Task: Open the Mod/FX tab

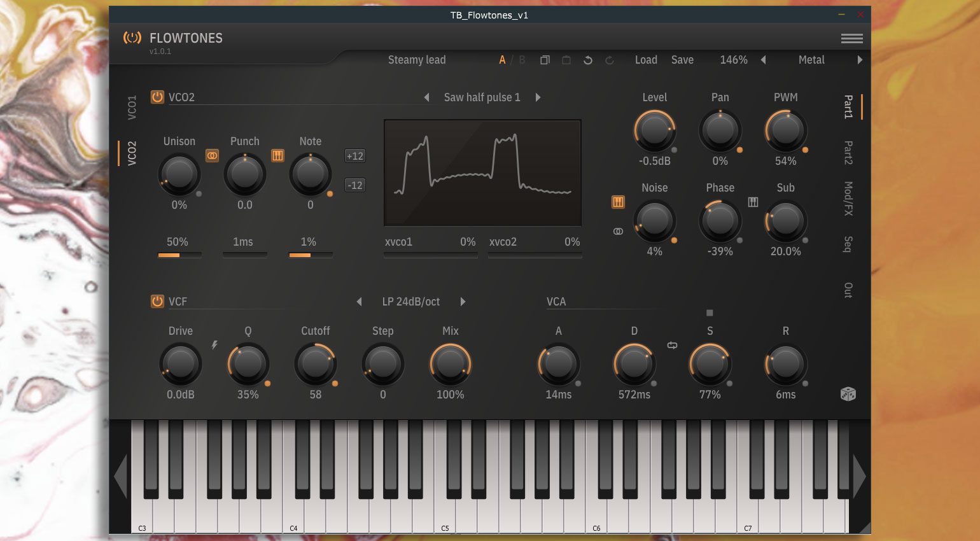Action: [x=848, y=199]
